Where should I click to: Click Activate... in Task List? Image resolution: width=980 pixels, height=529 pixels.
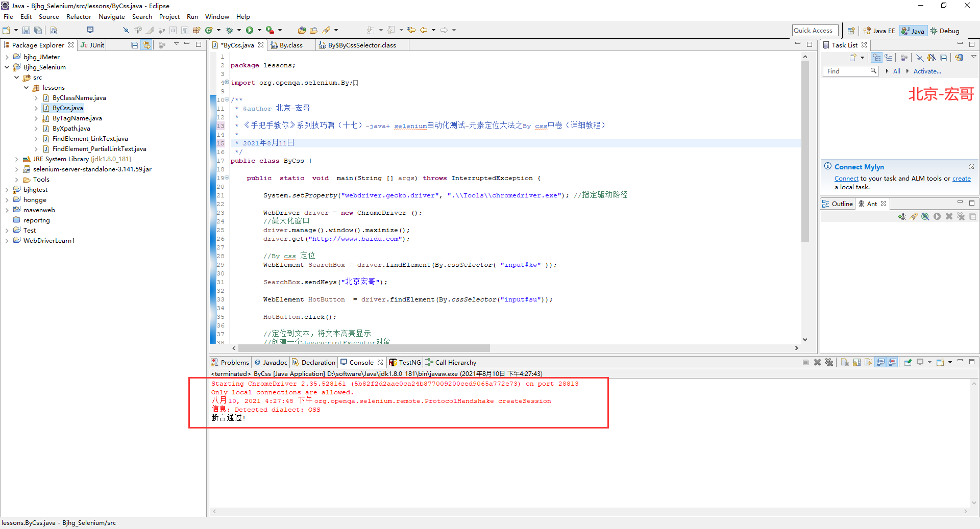(x=927, y=71)
